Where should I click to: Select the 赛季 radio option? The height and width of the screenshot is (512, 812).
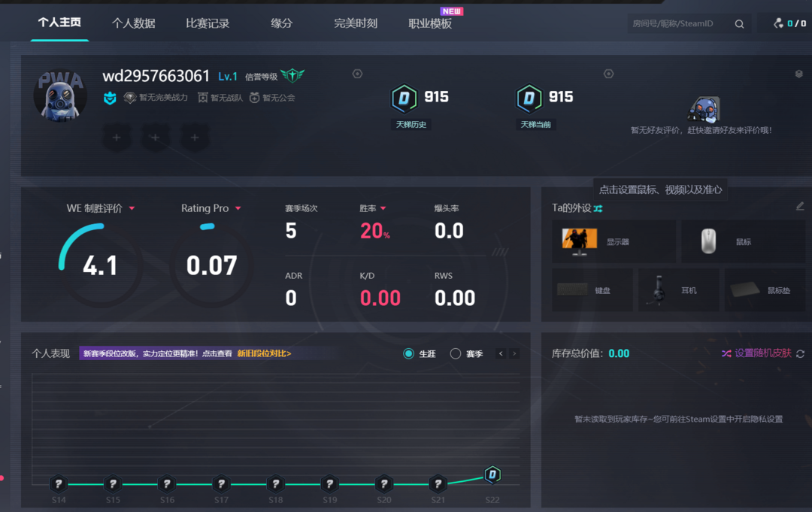pos(456,353)
